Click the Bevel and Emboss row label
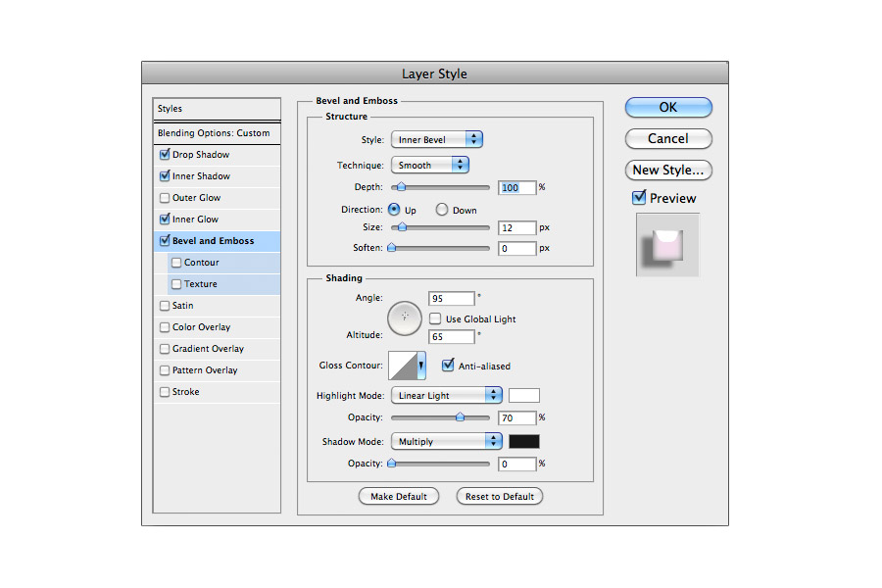 (214, 241)
